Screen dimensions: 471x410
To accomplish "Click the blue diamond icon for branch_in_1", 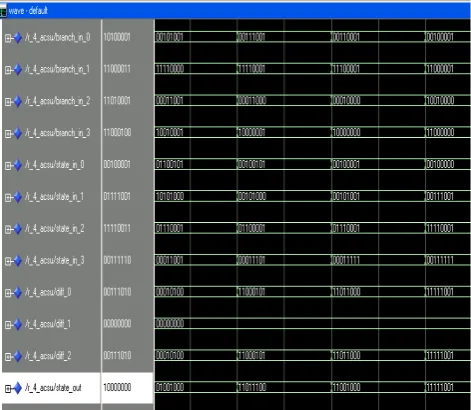I will 17,70.
